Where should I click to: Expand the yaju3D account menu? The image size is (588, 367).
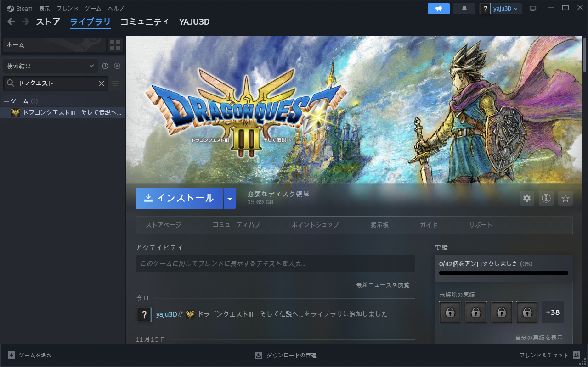click(505, 9)
